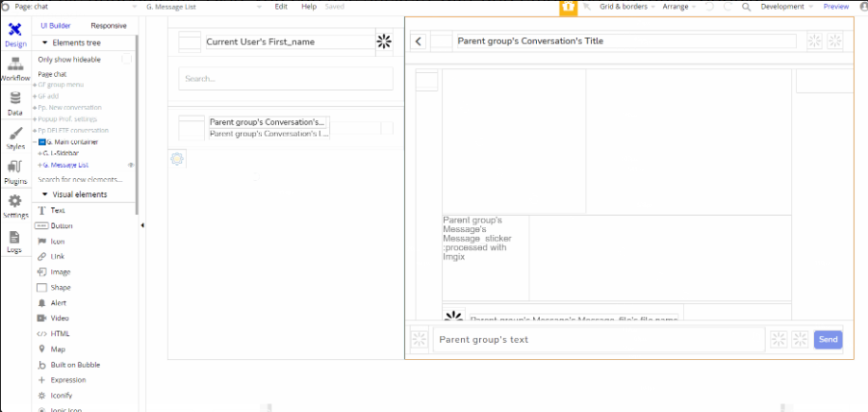Click the back chevron in conversation header

[x=418, y=41]
